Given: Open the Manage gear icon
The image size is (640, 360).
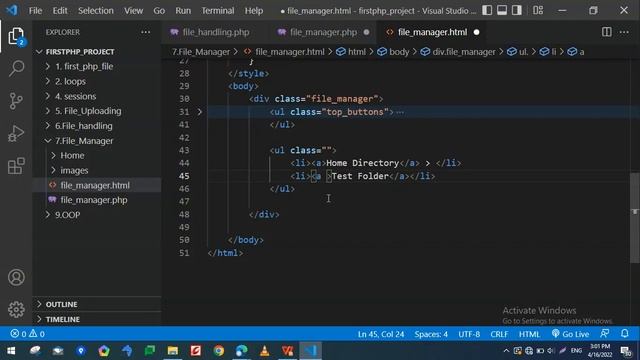Looking at the screenshot, I should tap(16, 309).
